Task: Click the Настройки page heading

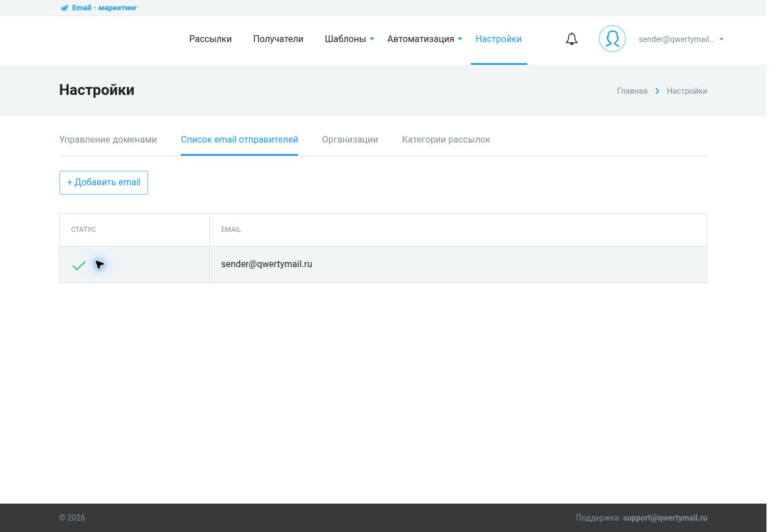Action: tap(97, 90)
